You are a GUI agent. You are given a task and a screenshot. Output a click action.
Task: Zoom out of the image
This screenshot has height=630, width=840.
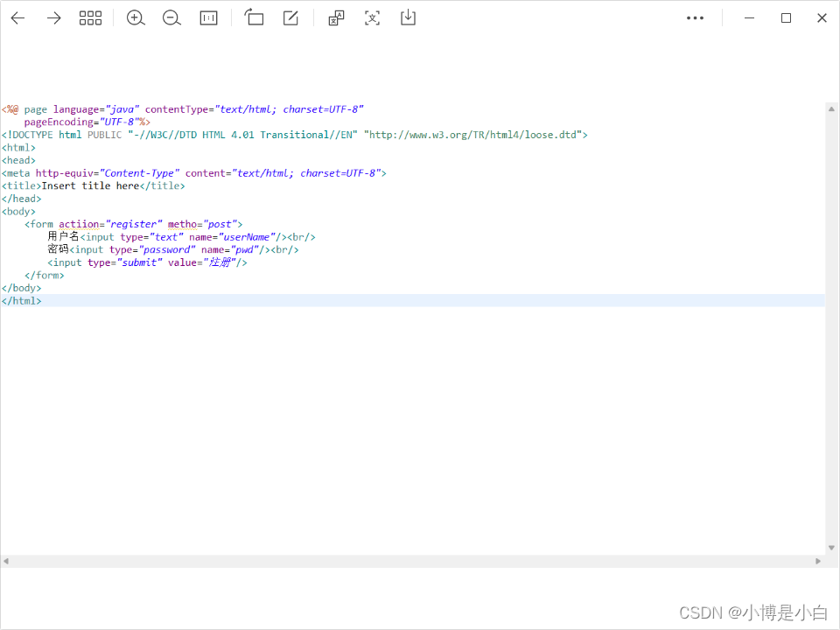[171, 18]
